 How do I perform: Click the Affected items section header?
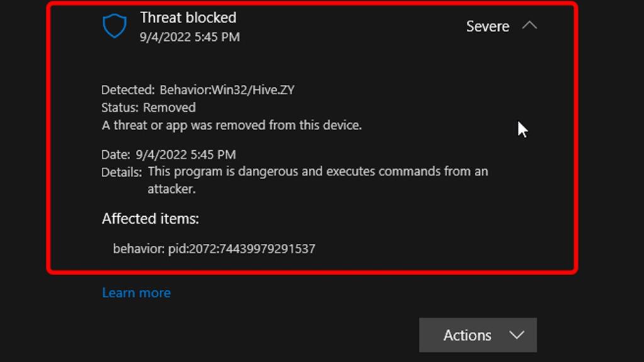150,219
